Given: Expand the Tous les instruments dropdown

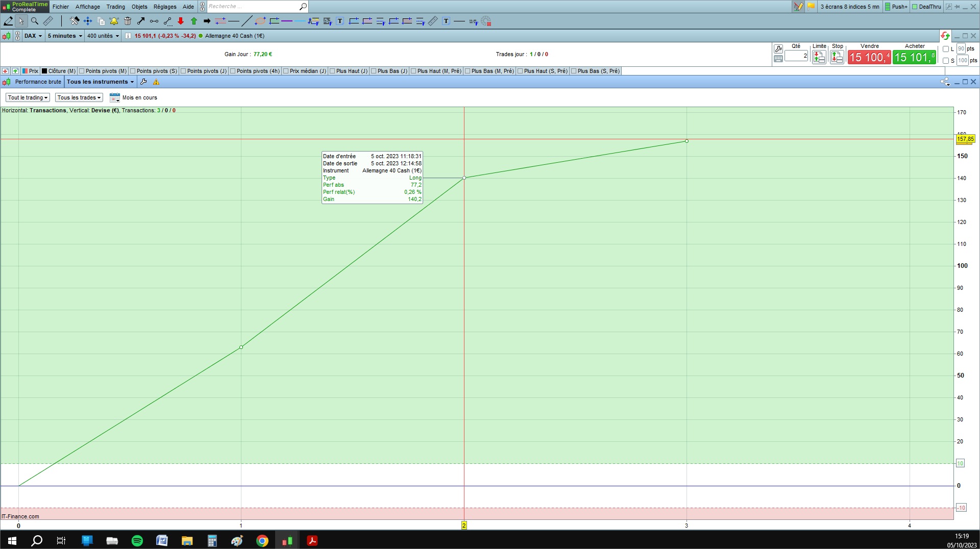Looking at the screenshot, I should tap(100, 82).
